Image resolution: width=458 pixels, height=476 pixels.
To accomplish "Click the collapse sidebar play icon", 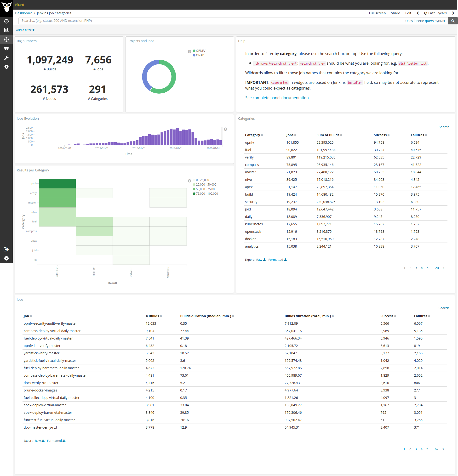I will click(6, 258).
